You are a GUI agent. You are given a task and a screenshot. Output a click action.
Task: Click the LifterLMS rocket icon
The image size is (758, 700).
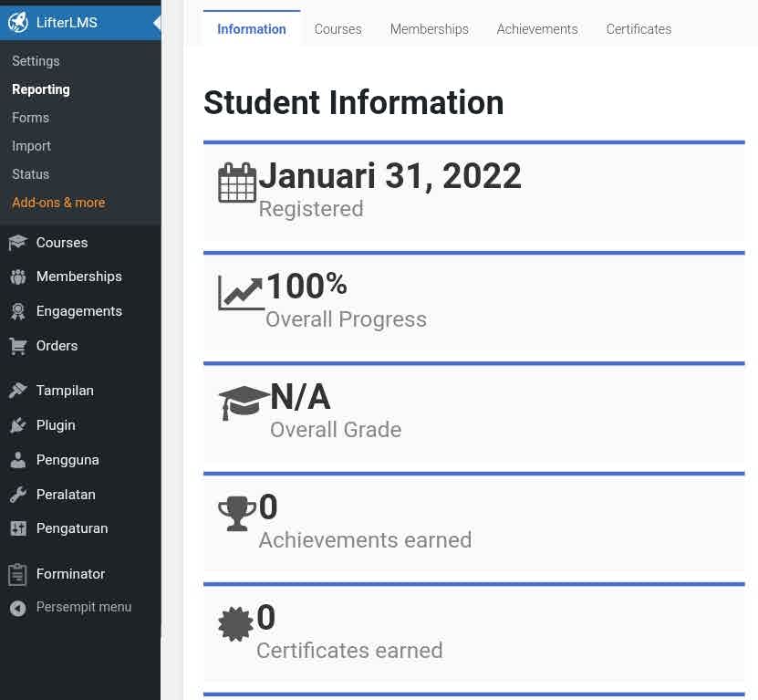(x=17, y=23)
